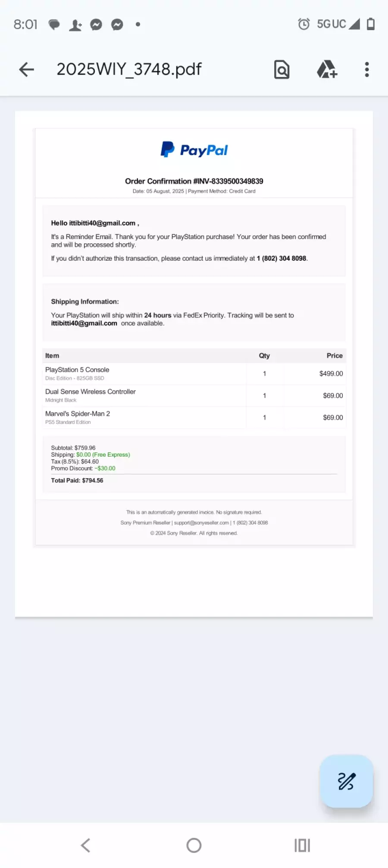The height and width of the screenshot is (868, 388).
Task: Tap the alarm icon in status bar
Action: click(304, 24)
